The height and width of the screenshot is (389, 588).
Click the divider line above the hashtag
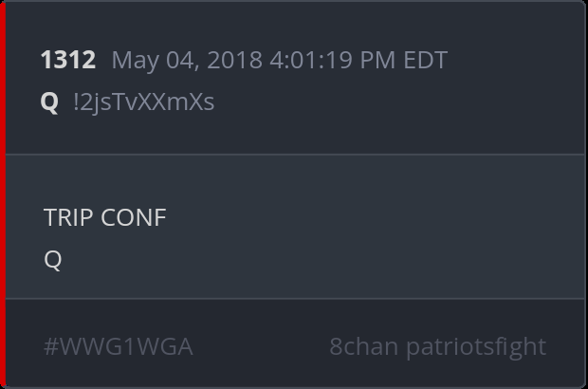click(x=296, y=299)
